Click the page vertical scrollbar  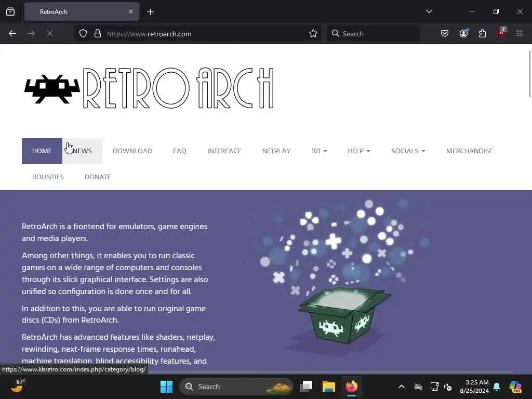(529, 73)
